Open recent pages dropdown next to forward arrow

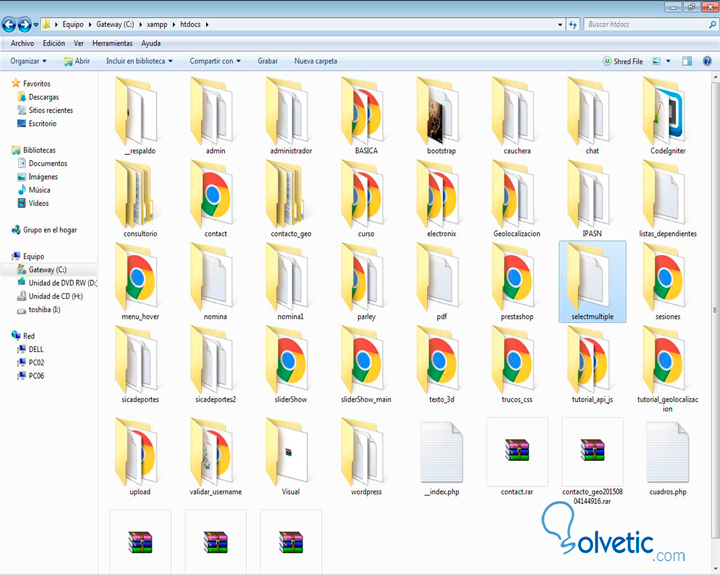point(36,25)
